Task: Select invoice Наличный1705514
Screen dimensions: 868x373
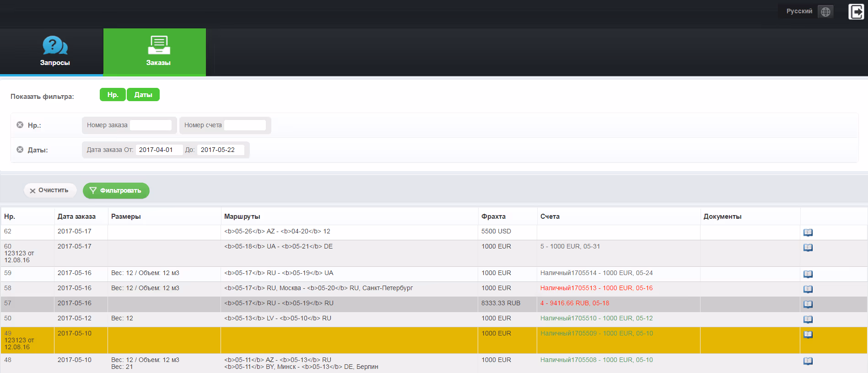Action: click(597, 273)
